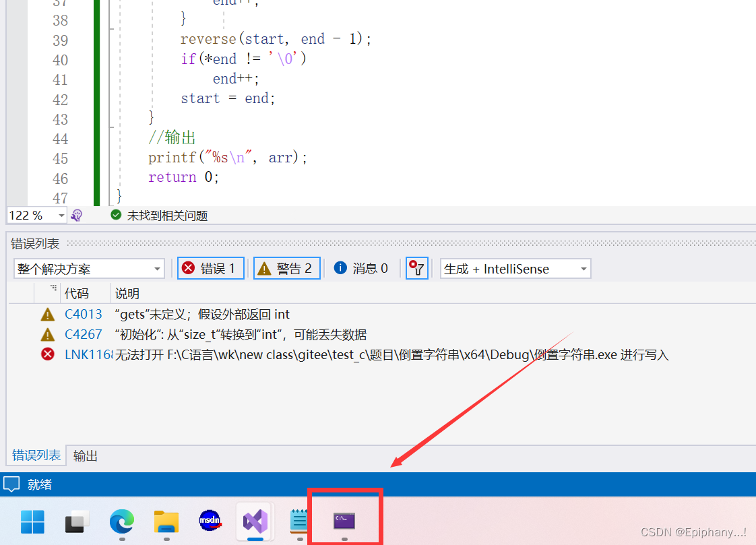756x545 pixels.
Task: Launch the Notepad app from the taskbar
Action: 299,521
